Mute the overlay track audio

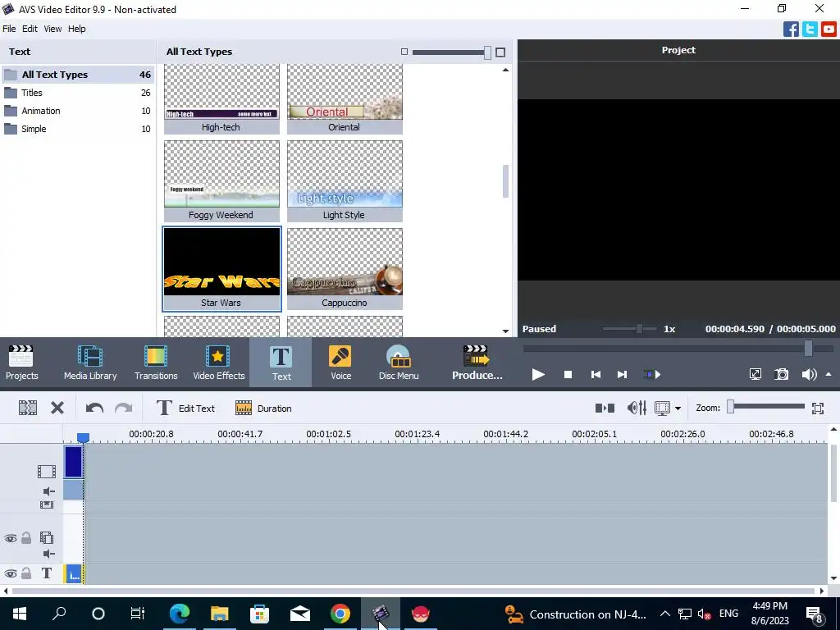click(48, 554)
